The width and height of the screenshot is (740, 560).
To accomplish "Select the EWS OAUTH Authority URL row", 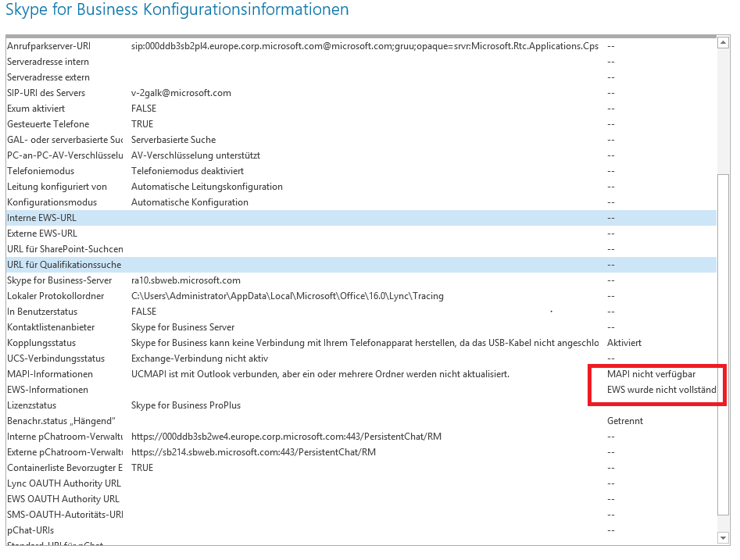I will (361, 498).
